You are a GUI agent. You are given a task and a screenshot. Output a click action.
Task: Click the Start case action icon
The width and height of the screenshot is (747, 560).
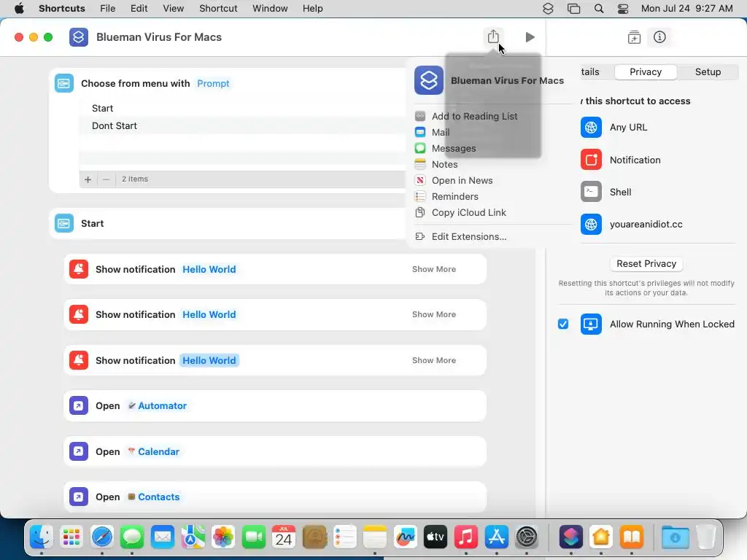[x=64, y=223]
